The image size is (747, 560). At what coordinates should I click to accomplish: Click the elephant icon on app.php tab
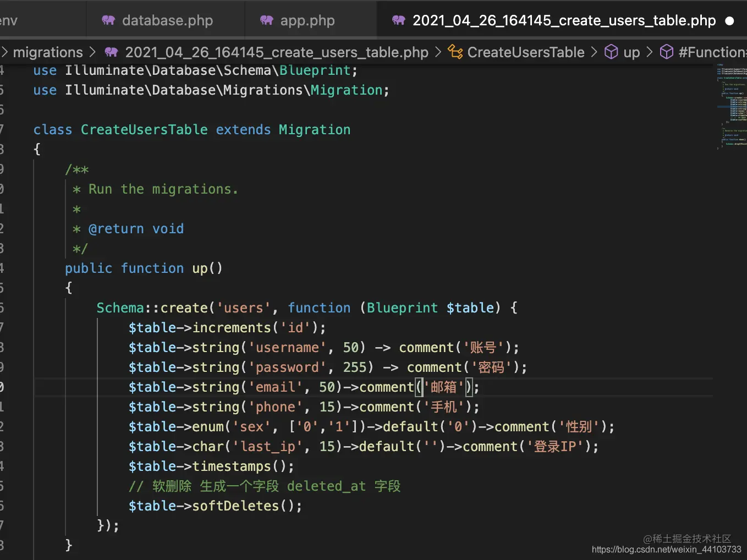[267, 20]
